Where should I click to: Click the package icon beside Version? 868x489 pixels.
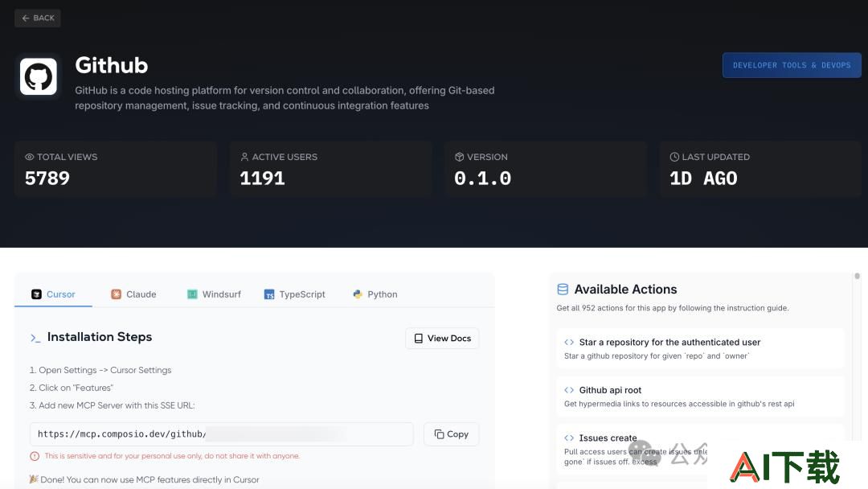459,158
